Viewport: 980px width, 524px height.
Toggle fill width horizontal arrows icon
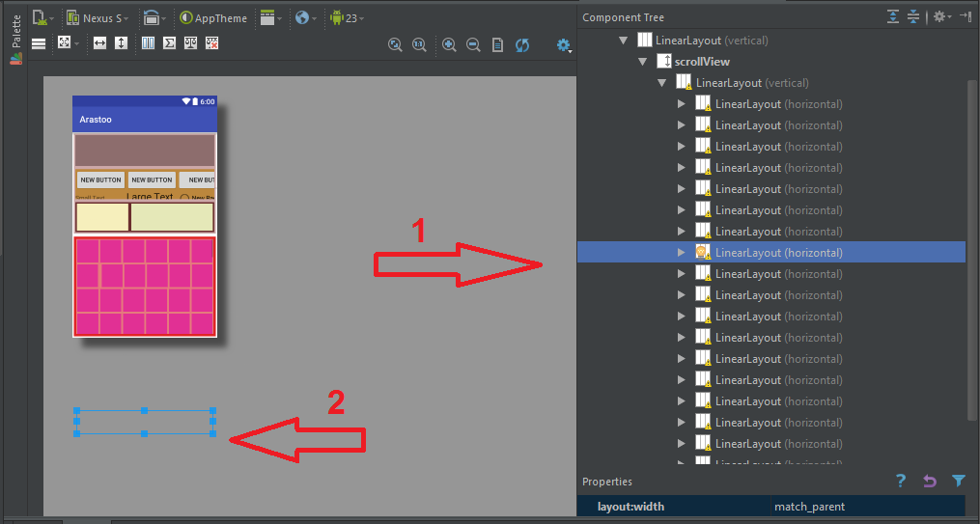pos(99,43)
